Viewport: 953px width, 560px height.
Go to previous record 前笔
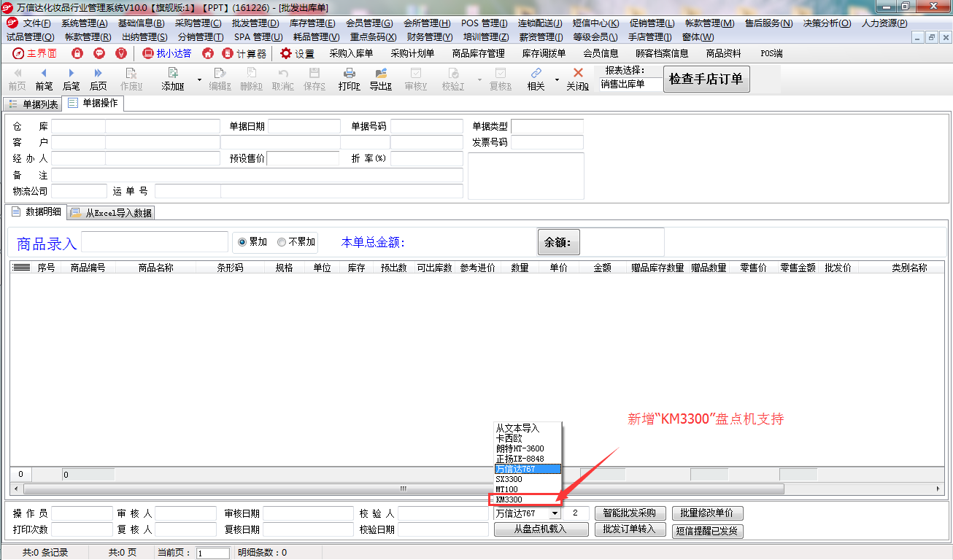click(44, 79)
